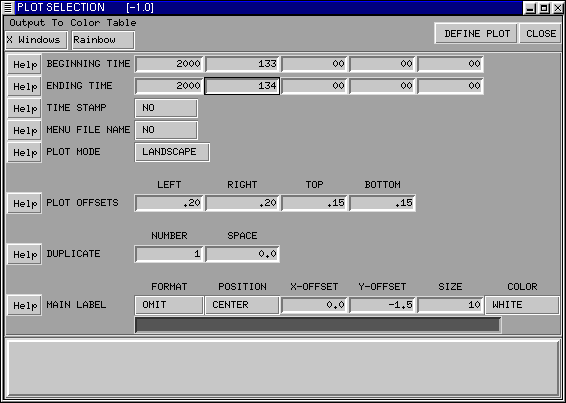Viewport: 566px width, 403px height.
Task: Open the MAIN LABEL COLOR option WHITE
Action: point(522,305)
